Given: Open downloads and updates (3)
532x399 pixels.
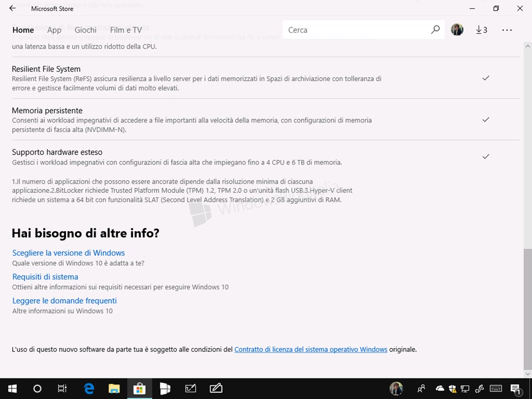Looking at the screenshot, I should tap(482, 30).
